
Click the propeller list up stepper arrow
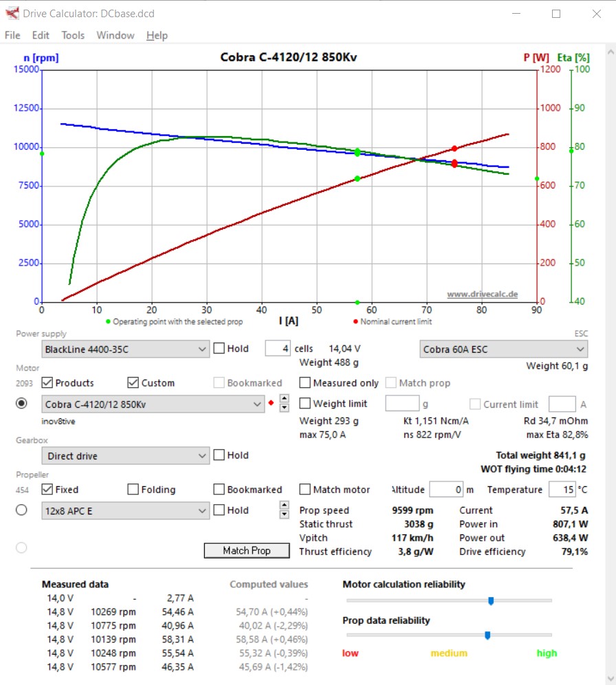284,505
